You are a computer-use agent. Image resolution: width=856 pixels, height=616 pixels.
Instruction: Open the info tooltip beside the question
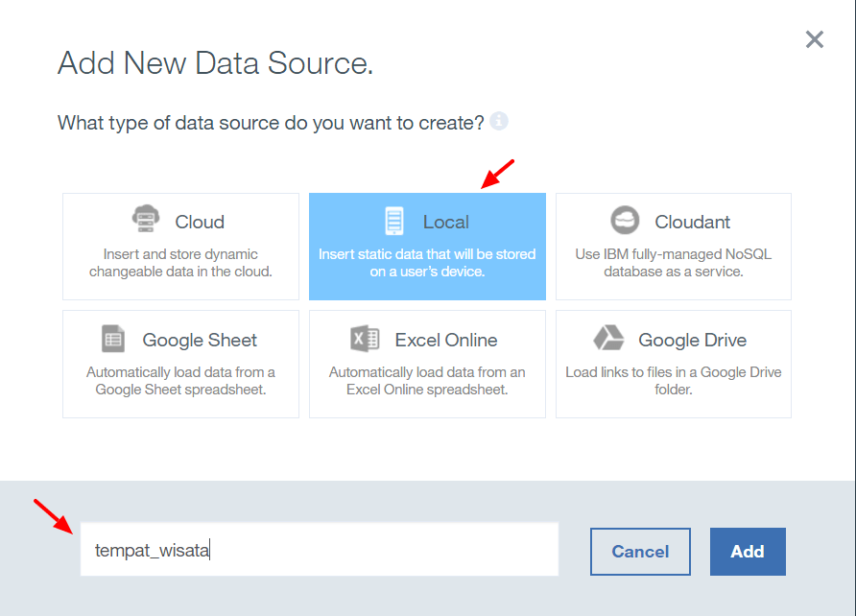click(x=499, y=122)
